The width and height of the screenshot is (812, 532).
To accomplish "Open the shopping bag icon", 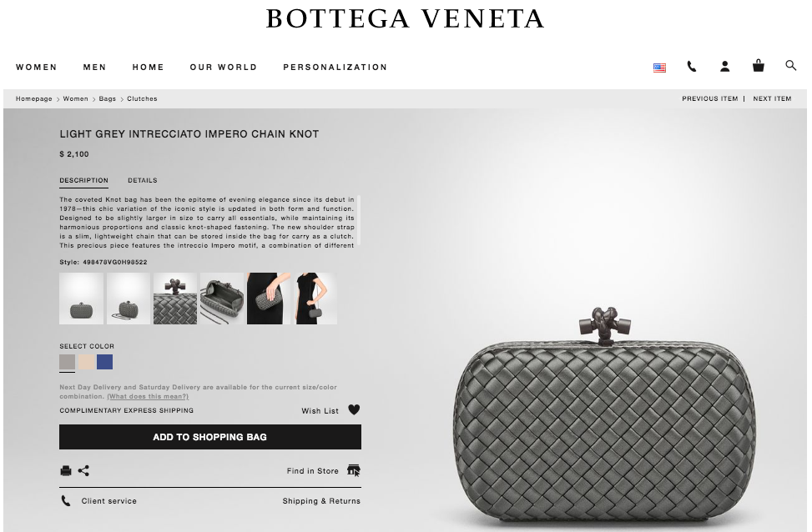I will pyautogui.click(x=758, y=66).
